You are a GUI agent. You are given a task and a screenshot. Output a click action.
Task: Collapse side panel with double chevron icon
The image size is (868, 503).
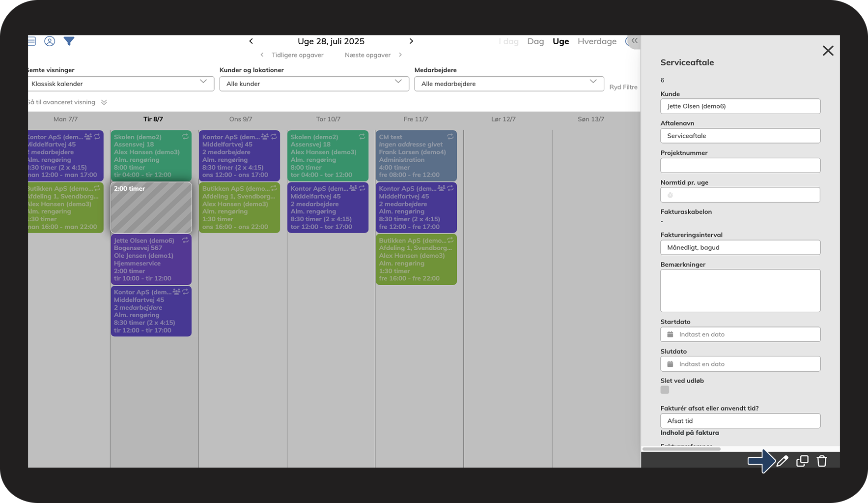coord(635,41)
